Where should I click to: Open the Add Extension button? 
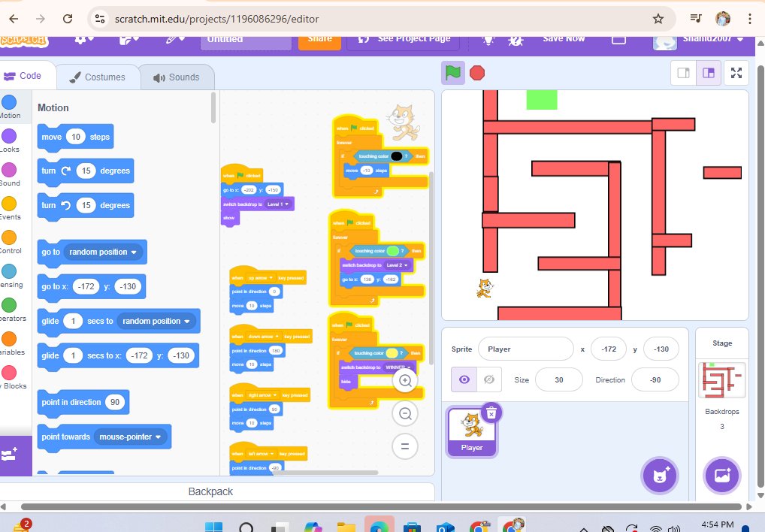[x=10, y=454]
